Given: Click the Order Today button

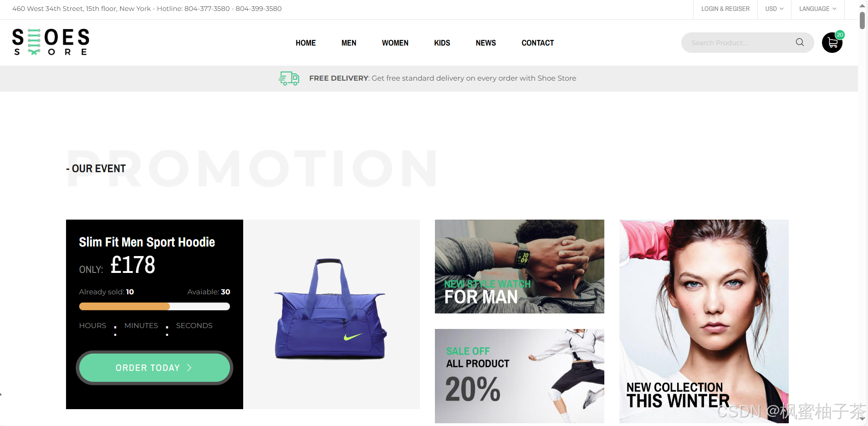Looking at the screenshot, I should coord(154,368).
